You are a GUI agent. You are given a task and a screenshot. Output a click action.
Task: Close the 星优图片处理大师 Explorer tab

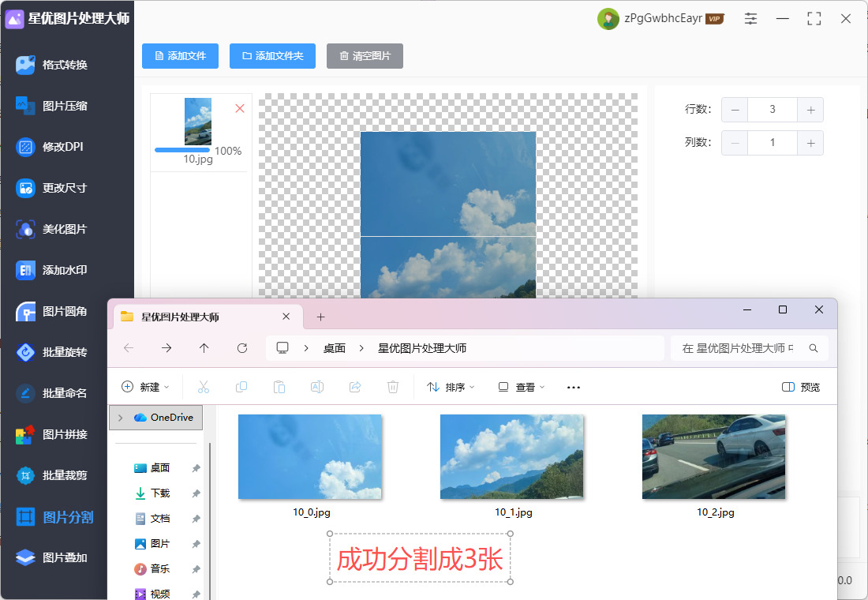click(286, 317)
